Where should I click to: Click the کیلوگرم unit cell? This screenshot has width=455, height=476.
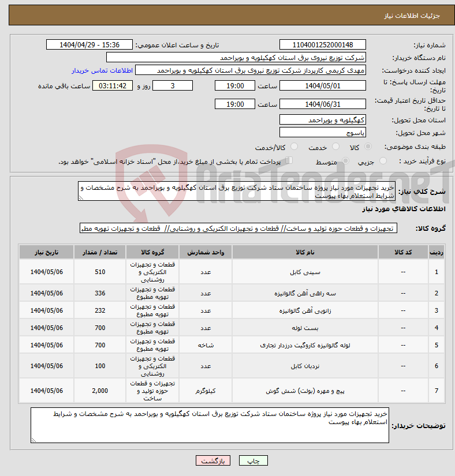point(206,391)
